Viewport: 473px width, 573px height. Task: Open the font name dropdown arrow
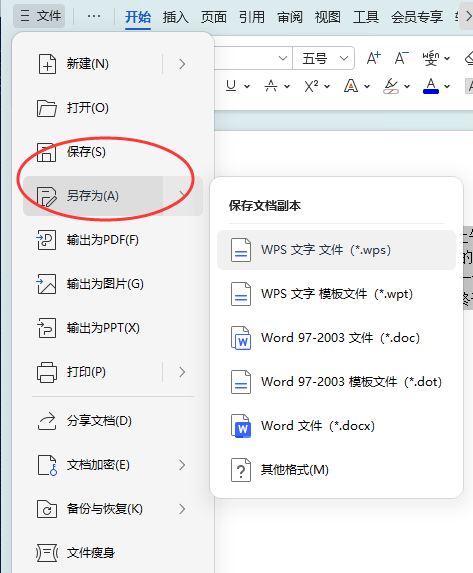282,58
